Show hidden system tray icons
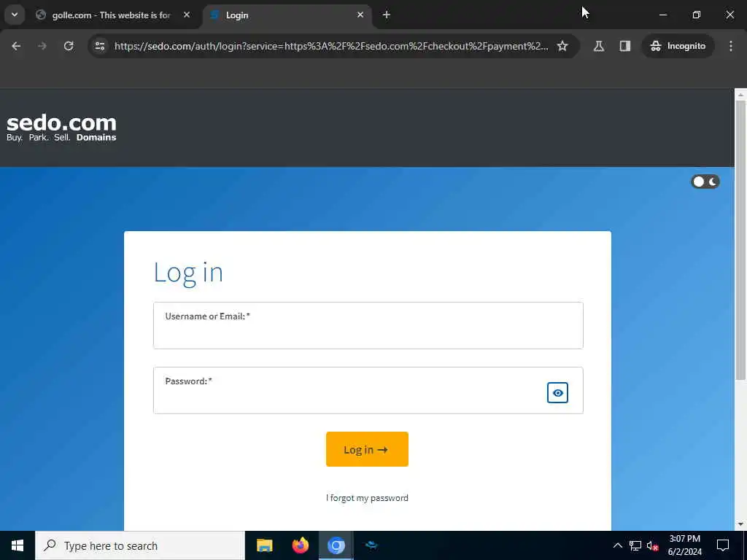Viewport: 747px width, 560px height. (617, 545)
